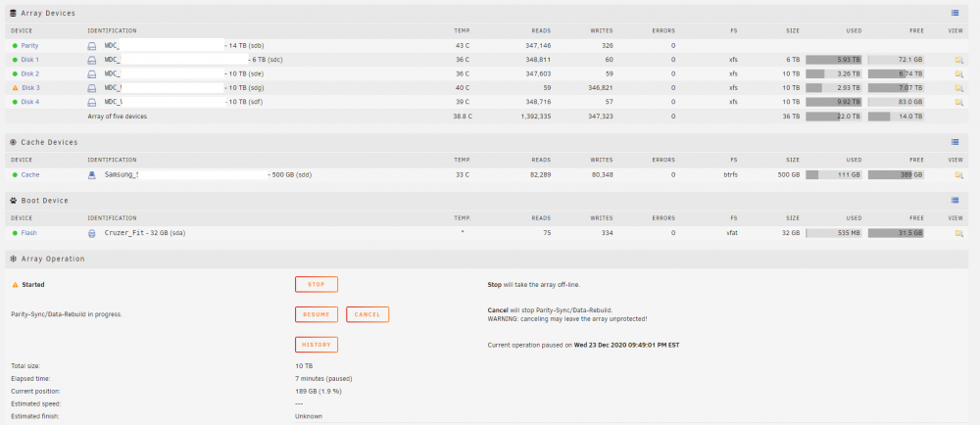Click Disk 1 used space bar 5.93 TB

point(834,60)
